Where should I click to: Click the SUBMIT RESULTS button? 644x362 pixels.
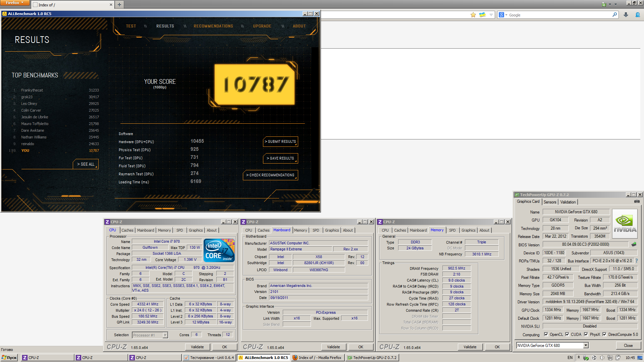pyautogui.click(x=280, y=141)
